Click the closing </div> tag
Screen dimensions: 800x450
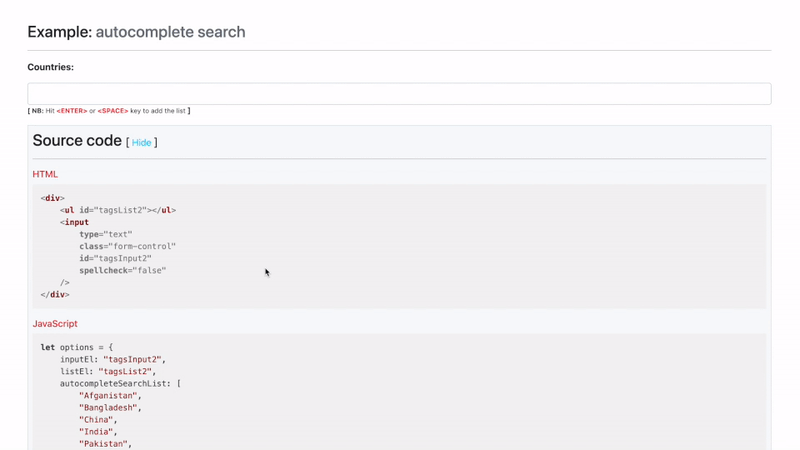point(55,294)
